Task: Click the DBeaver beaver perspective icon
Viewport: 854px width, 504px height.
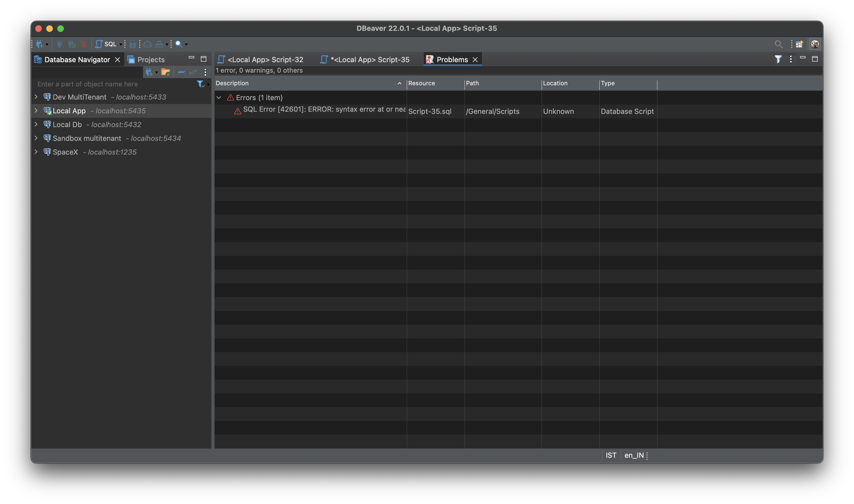Action: coord(815,44)
